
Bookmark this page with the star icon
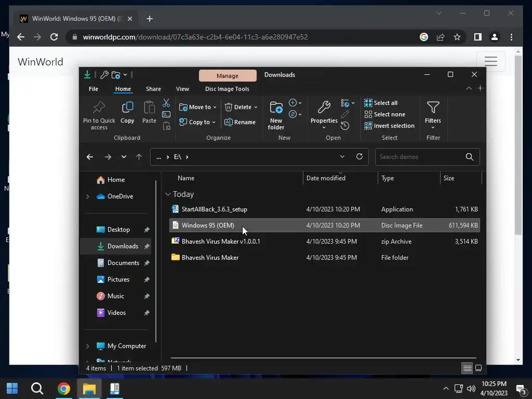[x=457, y=37]
